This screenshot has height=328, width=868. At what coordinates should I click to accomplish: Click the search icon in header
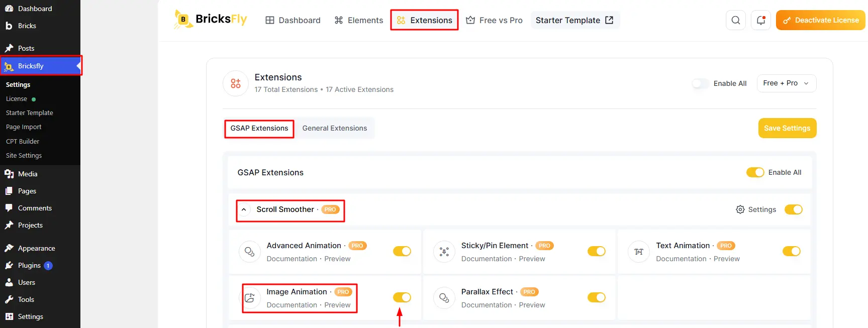[735, 20]
